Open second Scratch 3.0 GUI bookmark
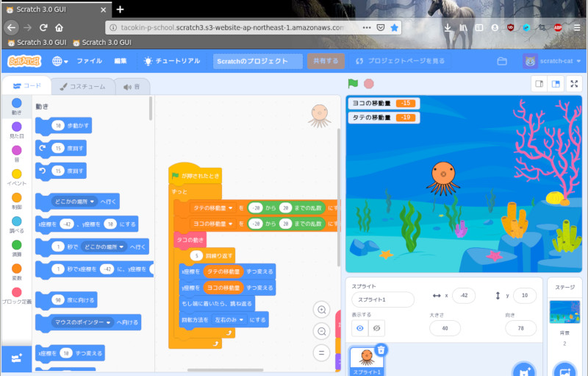This screenshot has width=588, height=376. [x=102, y=43]
